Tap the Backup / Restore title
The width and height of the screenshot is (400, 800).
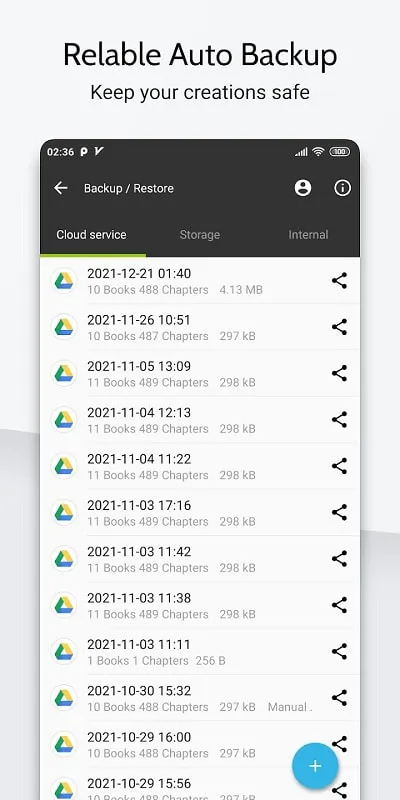click(129, 188)
